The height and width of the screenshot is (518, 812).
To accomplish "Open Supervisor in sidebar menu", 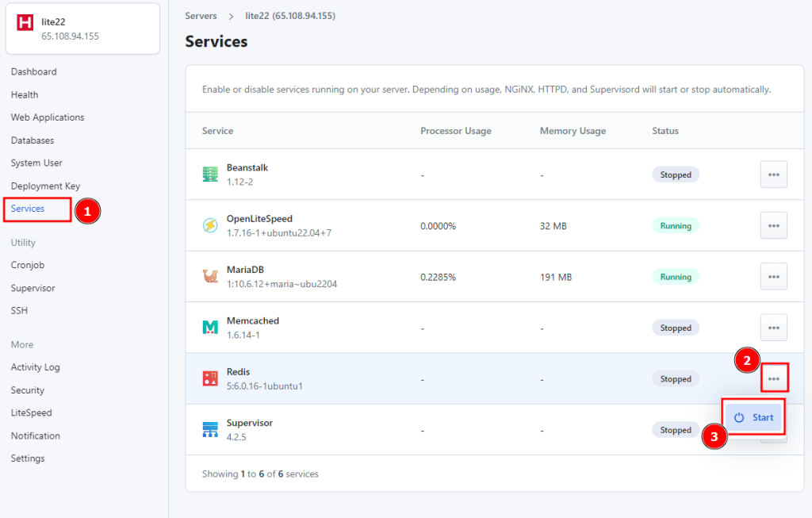I will (33, 288).
